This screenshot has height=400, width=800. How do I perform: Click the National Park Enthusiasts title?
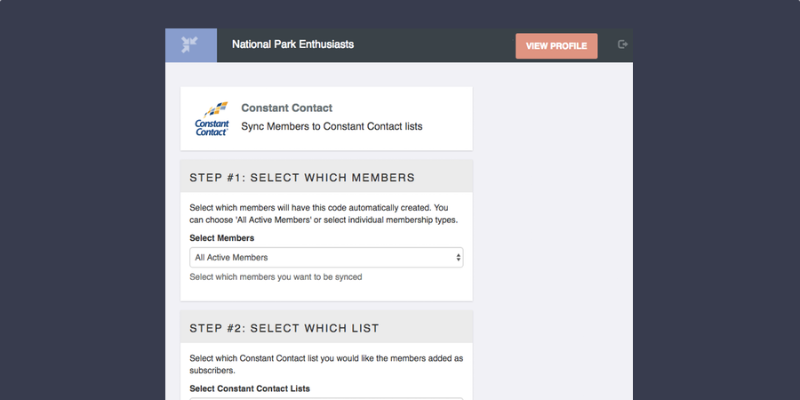coord(293,44)
